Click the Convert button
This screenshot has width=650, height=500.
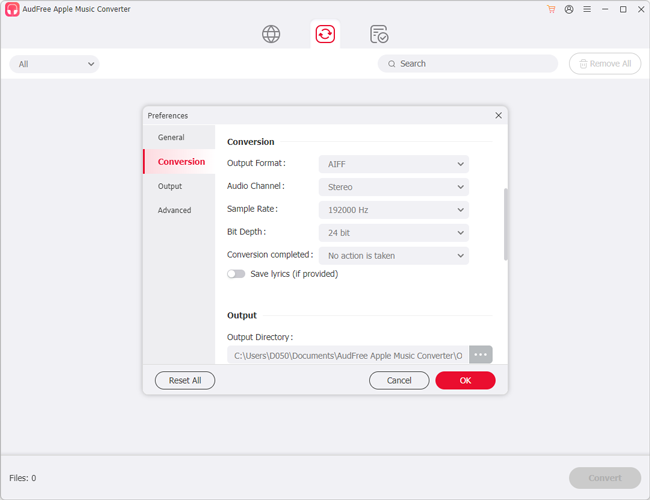(x=605, y=478)
